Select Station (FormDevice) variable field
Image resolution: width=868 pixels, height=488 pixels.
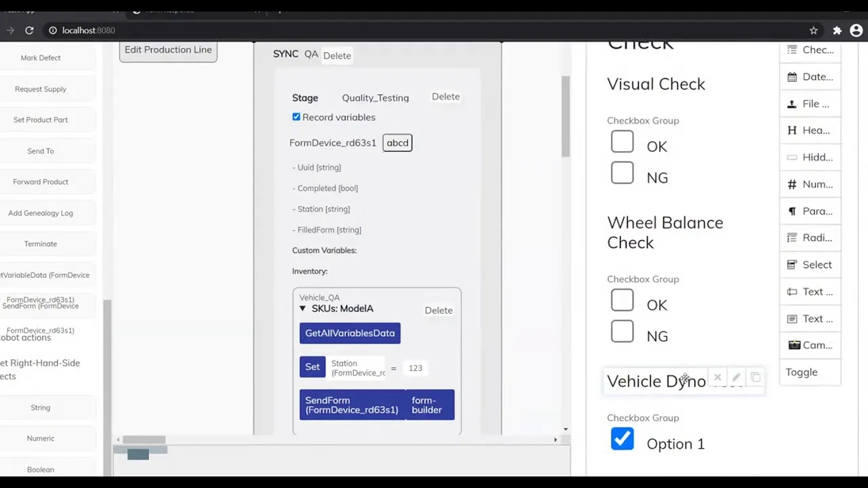pos(357,368)
